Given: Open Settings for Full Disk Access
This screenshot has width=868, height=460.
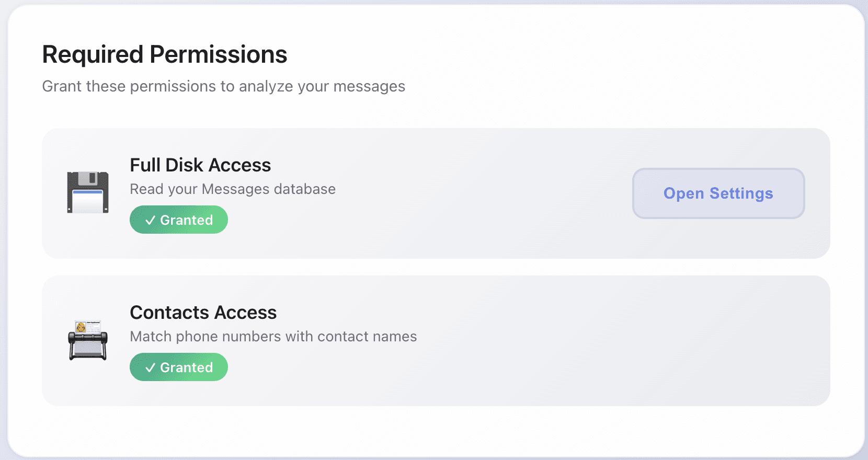Looking at the screenshot, I should coord(718,193).
